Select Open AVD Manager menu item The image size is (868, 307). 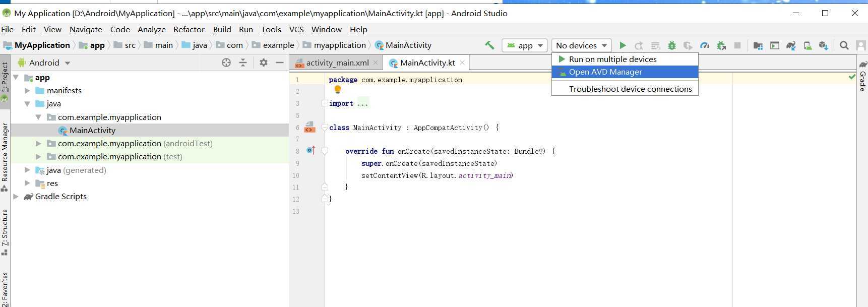625,72
